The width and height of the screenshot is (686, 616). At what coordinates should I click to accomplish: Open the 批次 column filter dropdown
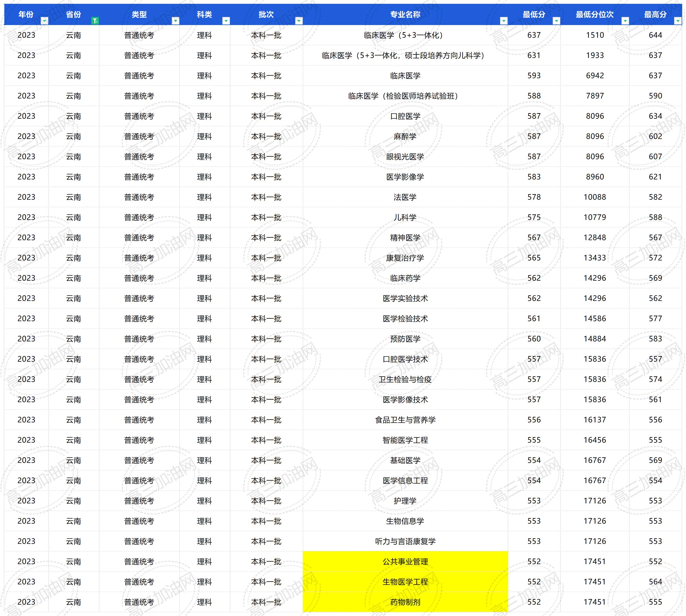[x=299, y=21]
